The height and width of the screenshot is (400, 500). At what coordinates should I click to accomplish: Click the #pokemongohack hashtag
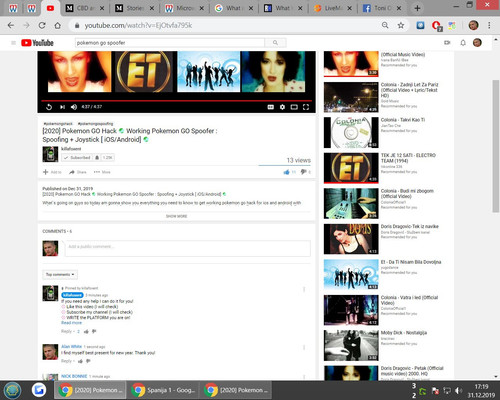click(58, 124)
